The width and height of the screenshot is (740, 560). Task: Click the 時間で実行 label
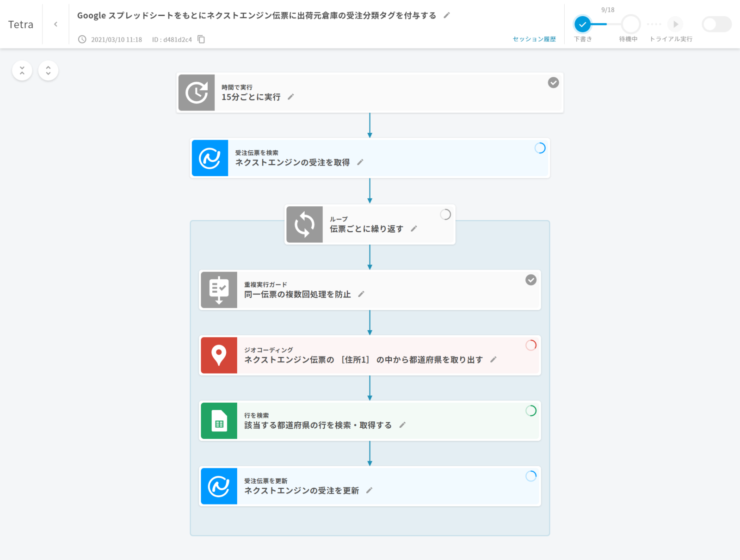point(237,87)
